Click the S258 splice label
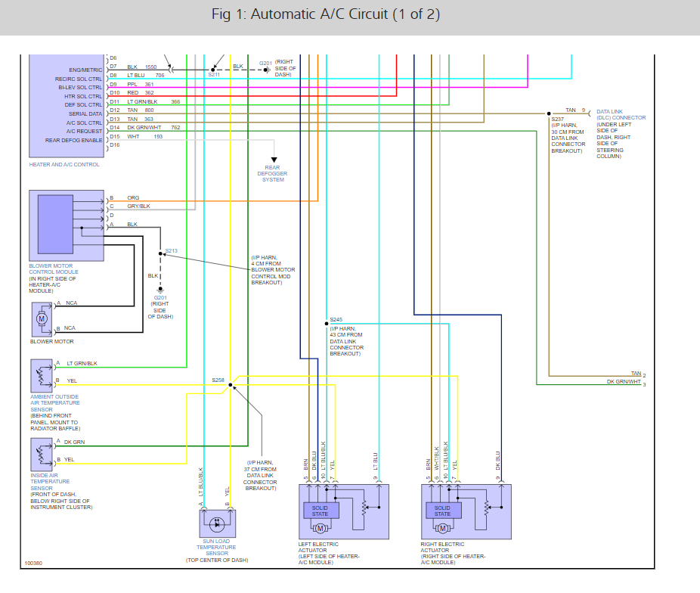Screen dimensions: 700x593 (218, 380)
